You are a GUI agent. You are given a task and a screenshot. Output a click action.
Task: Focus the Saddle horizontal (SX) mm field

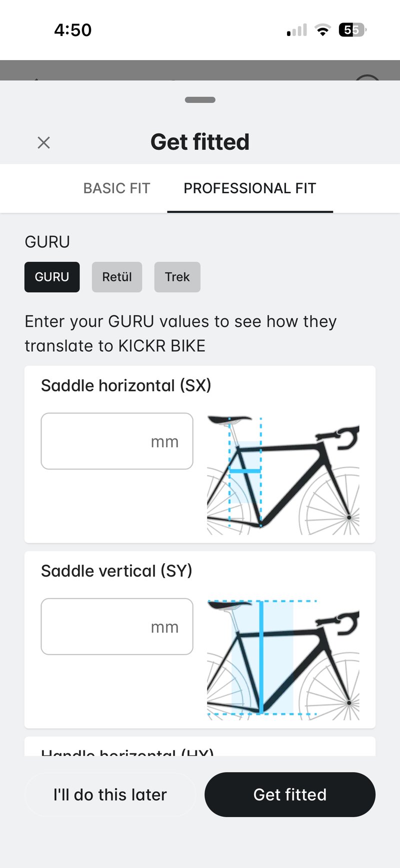click(x=116, y=441)
